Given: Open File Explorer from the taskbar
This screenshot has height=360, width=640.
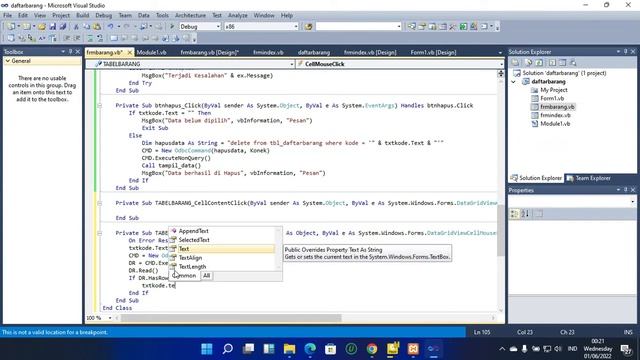Looking at the screenshot, I should (289, 349).
